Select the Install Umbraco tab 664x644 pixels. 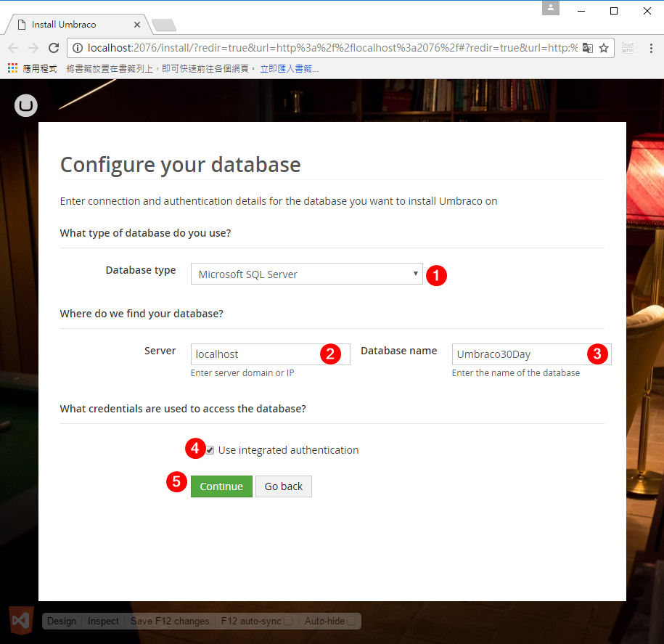click(78, 25)
